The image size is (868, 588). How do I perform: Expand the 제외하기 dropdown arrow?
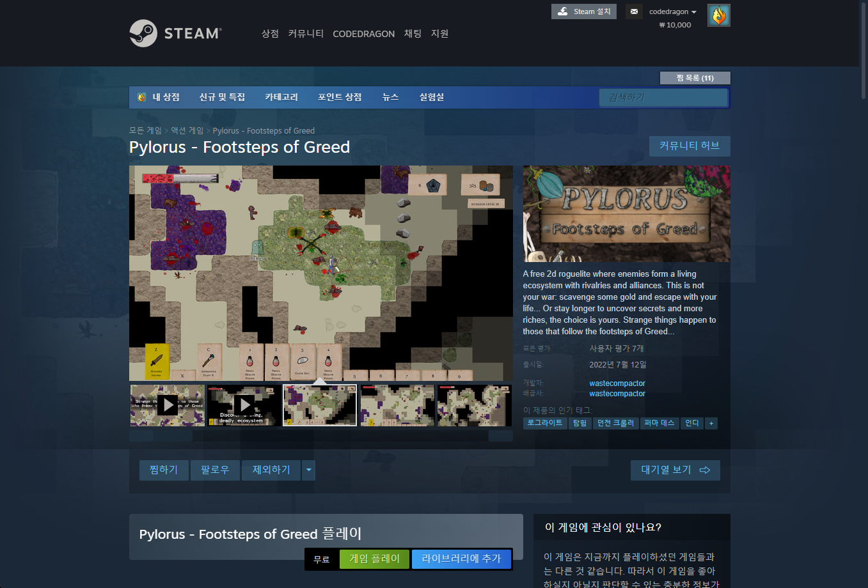coord(308,470)
